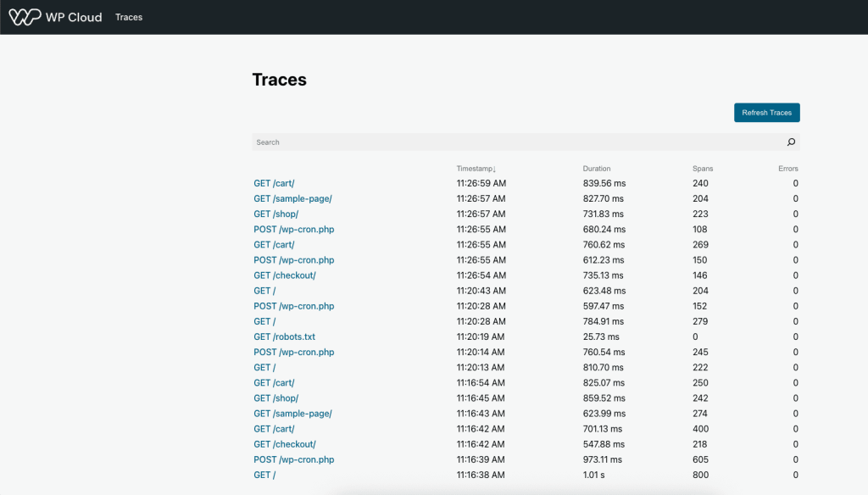Open POST /wp-cron.php trace with 108 spans
Screen dimensions: 868x495
click(x=293, y=229)
